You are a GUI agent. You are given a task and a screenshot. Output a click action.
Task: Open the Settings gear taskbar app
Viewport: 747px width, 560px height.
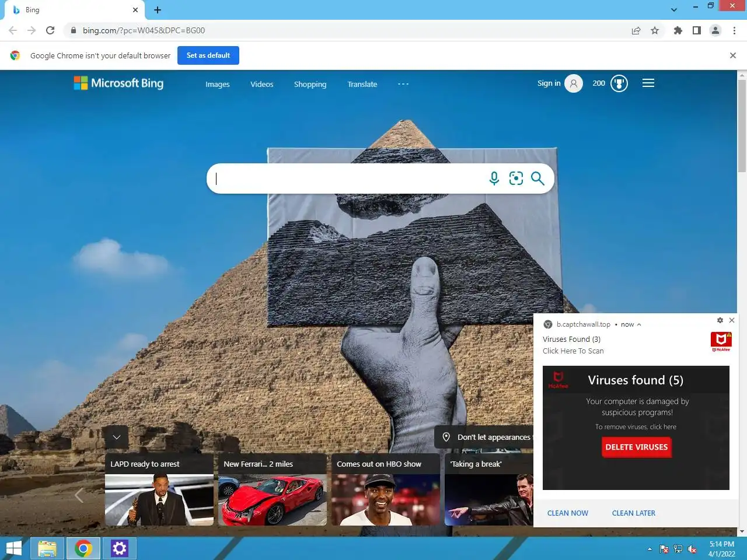(x=120, y=548)
